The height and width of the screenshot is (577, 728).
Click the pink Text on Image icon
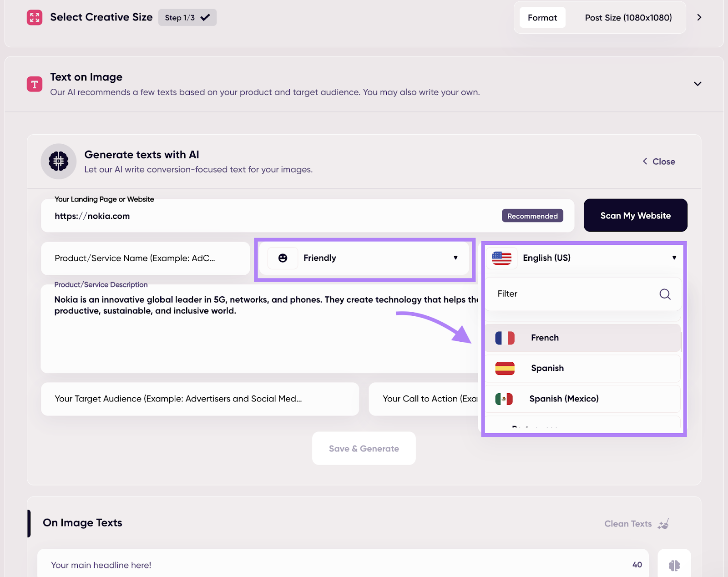click(35, 84)
